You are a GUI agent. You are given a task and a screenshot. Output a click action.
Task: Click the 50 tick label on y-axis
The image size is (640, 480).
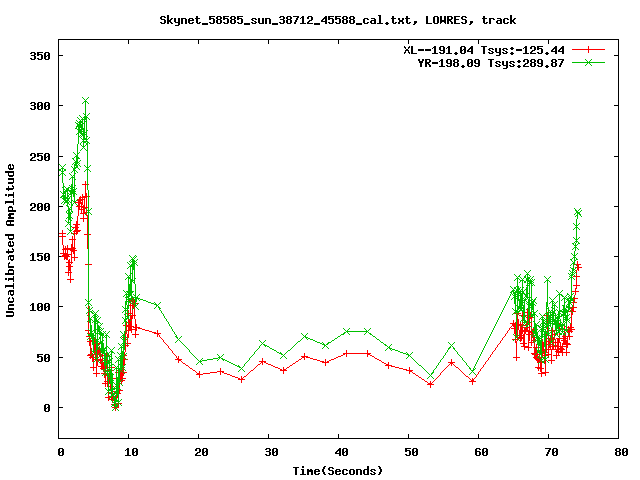(x=44, y=358)
